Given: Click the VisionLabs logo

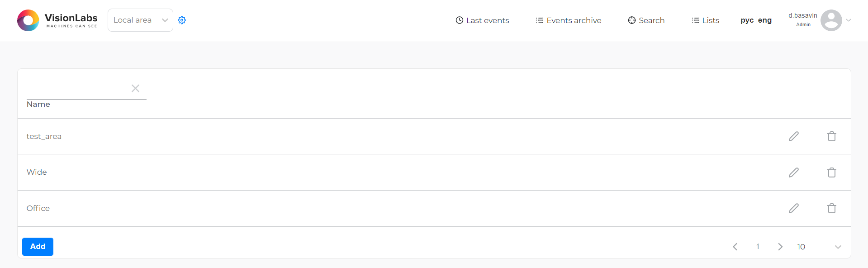Looking at the screenshot, I should 57,20.
